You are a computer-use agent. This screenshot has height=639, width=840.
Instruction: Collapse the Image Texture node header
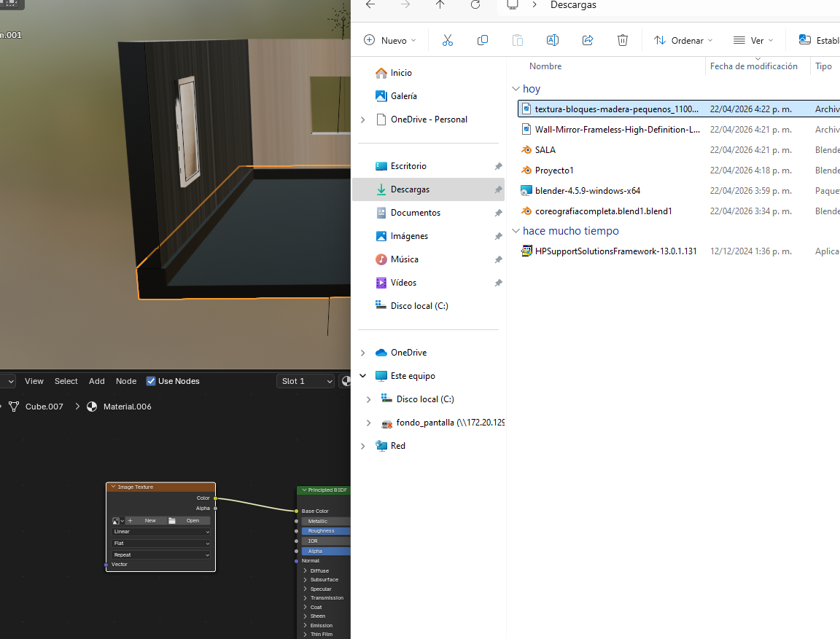click(113, 487)
